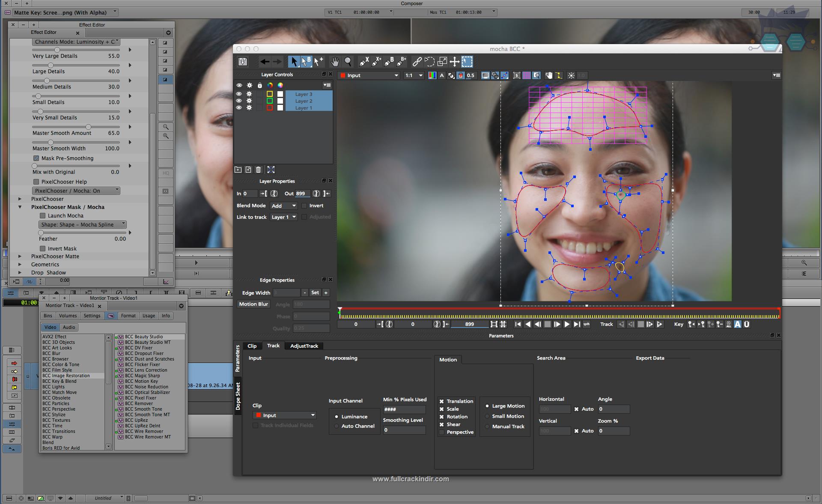
Task: Open the Blend Mode dropdown
Action: click(x=283, y=205)
